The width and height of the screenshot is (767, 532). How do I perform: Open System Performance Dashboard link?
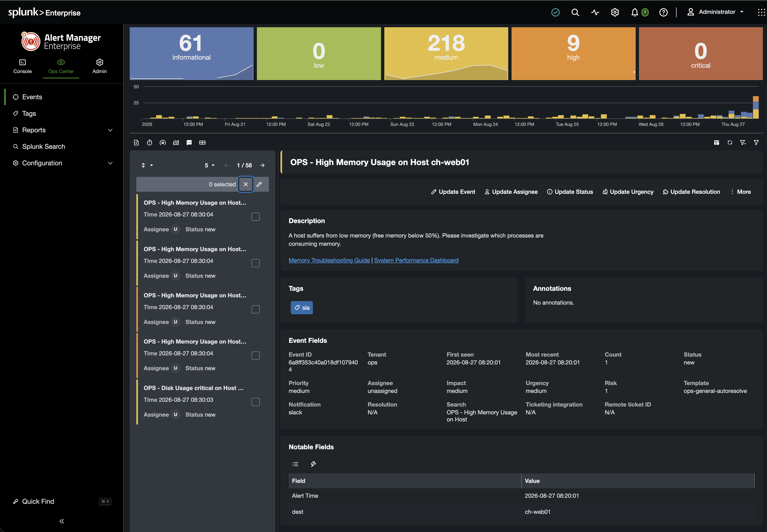(x=416, y=260)
